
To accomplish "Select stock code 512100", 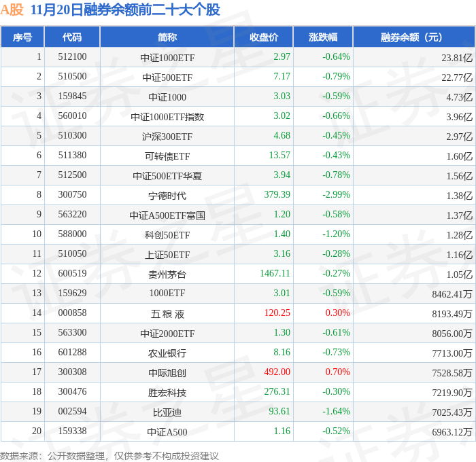I will (72, 56).
